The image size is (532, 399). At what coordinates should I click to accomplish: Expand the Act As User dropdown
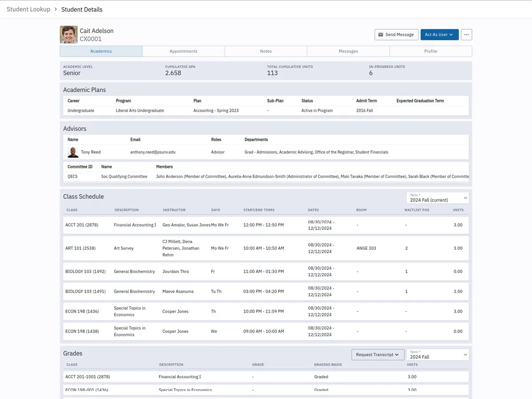click(x=439, y=35)
